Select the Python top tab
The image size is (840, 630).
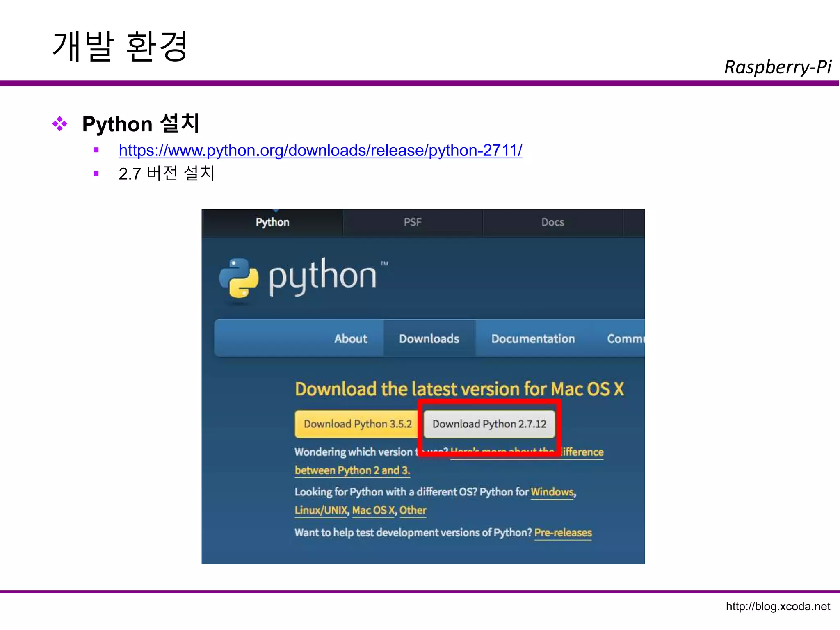click(272, 222)
